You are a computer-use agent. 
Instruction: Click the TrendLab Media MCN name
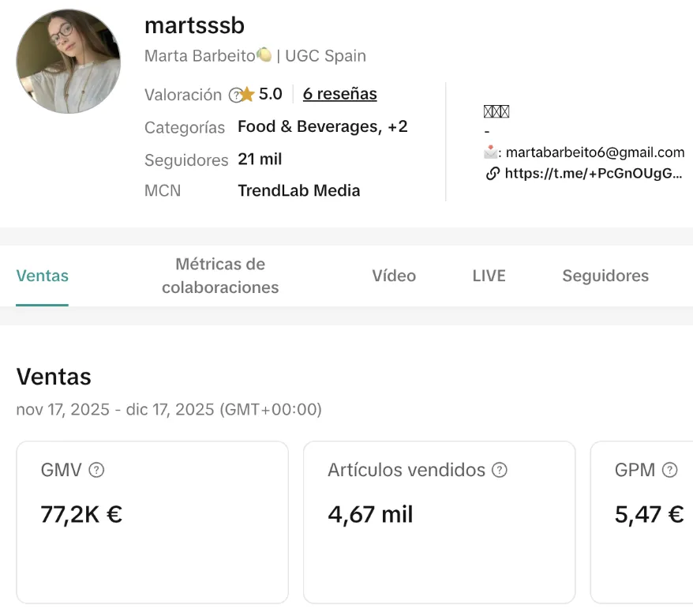298,190
